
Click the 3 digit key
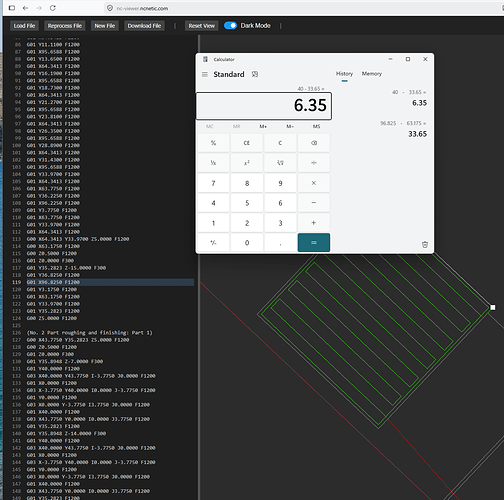click(x=280, y=223)
